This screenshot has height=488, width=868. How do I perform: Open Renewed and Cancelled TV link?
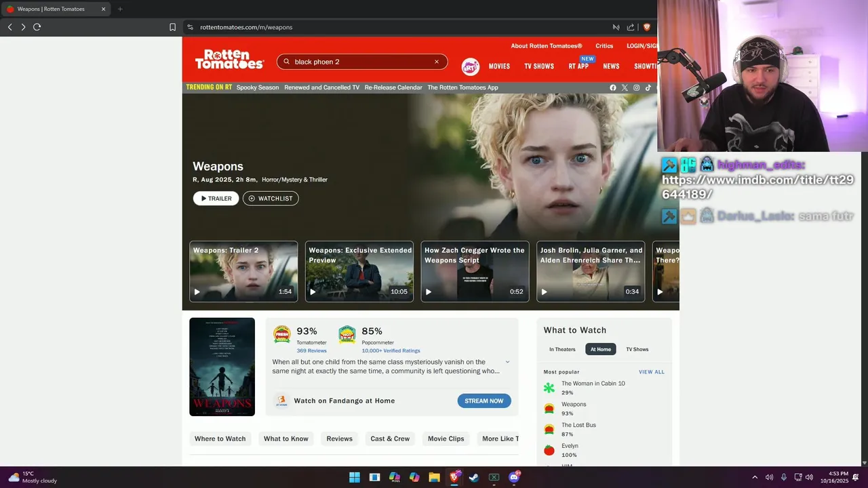(x=322, y=87)
